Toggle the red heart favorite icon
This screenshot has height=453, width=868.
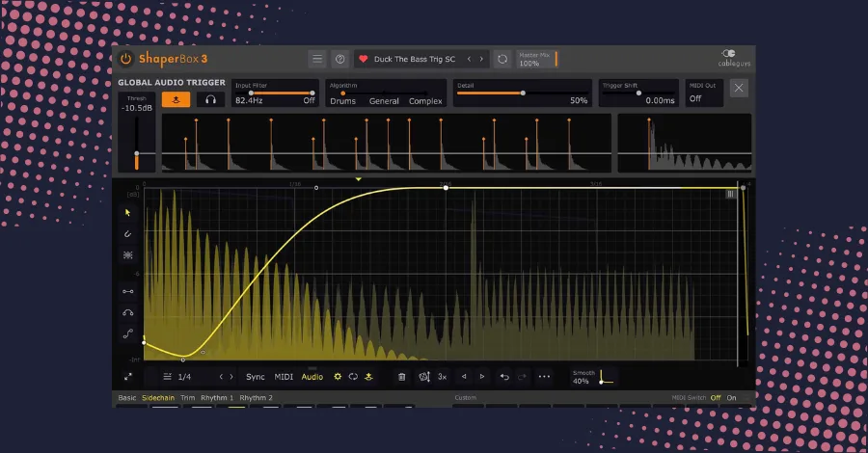pos(364,59)
